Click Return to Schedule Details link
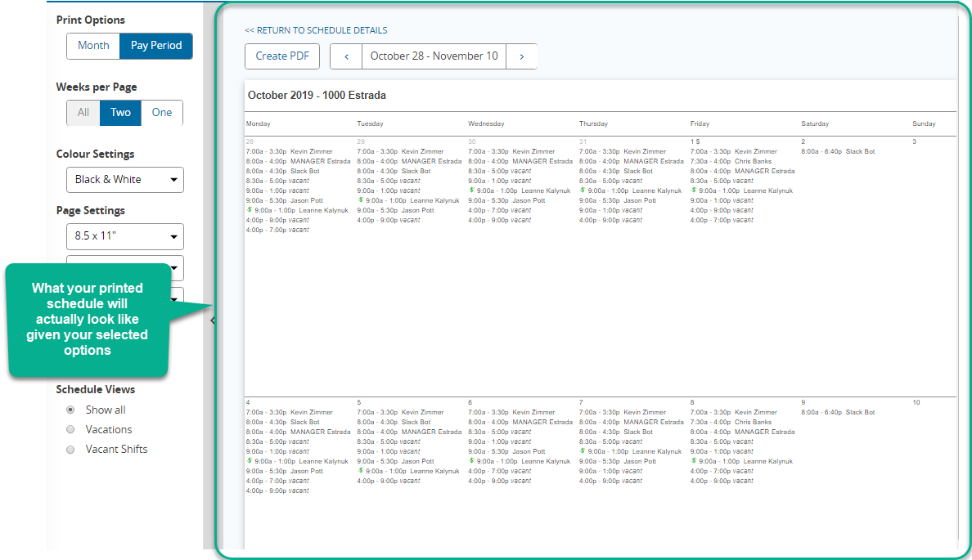The height and width of the screenshot is (560, 972). [316, 30]
